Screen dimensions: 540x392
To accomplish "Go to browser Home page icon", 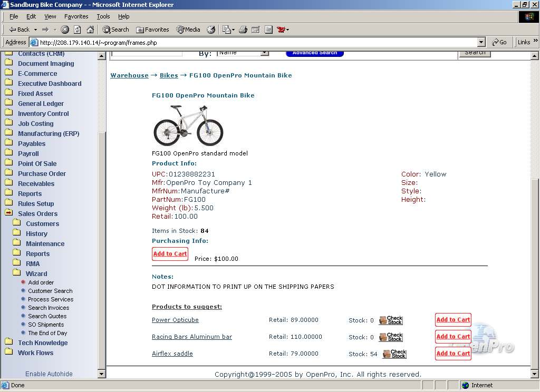I will pyautogui.click(x=90, y=30).
